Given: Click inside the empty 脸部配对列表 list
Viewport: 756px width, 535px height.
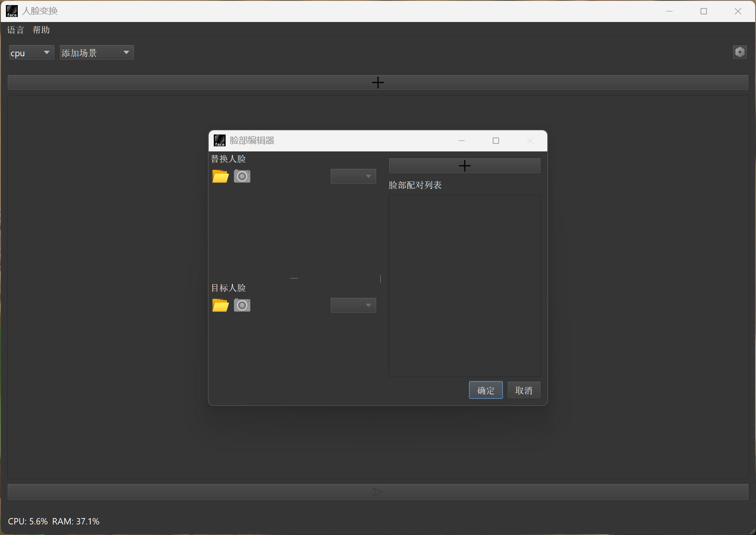Looking at the screenshot, I should click(464, 285).
